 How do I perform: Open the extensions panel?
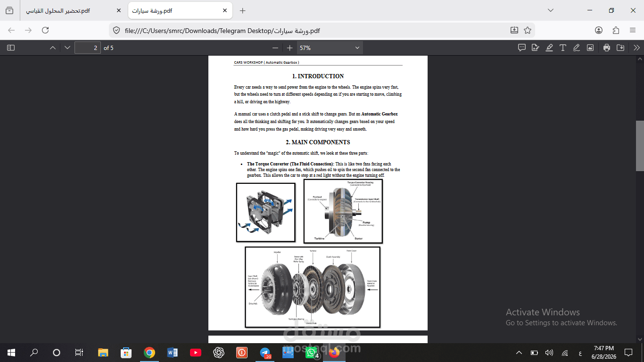(616, 30)
